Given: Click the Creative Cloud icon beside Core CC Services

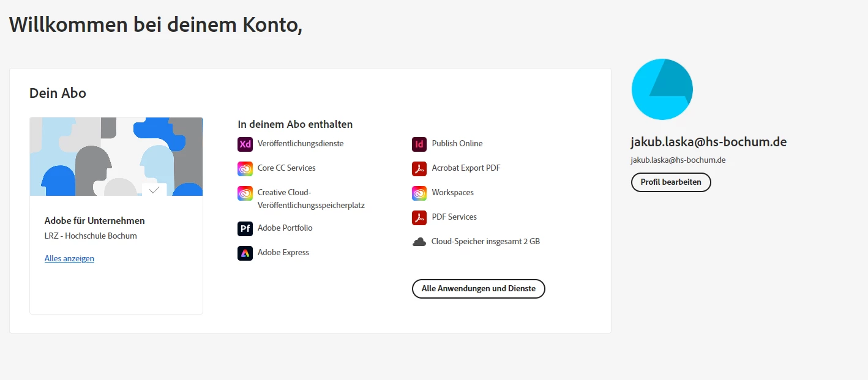Looking at the screenshot, I should [245, 169].
